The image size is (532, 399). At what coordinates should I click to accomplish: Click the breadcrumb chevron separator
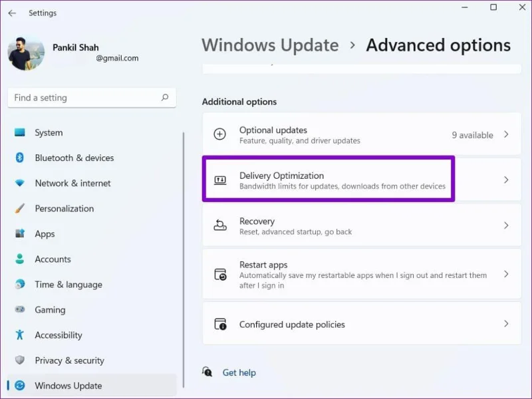(352, 45)
